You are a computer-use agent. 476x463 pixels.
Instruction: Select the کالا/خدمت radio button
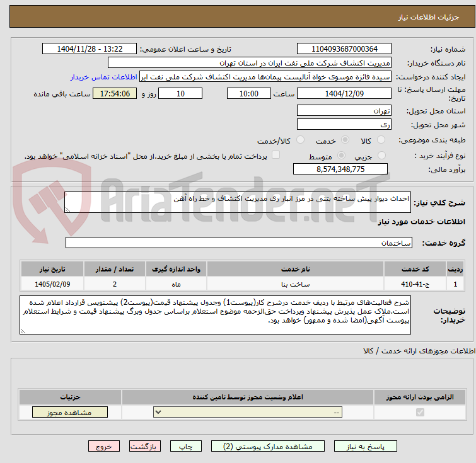pos(300,140)
